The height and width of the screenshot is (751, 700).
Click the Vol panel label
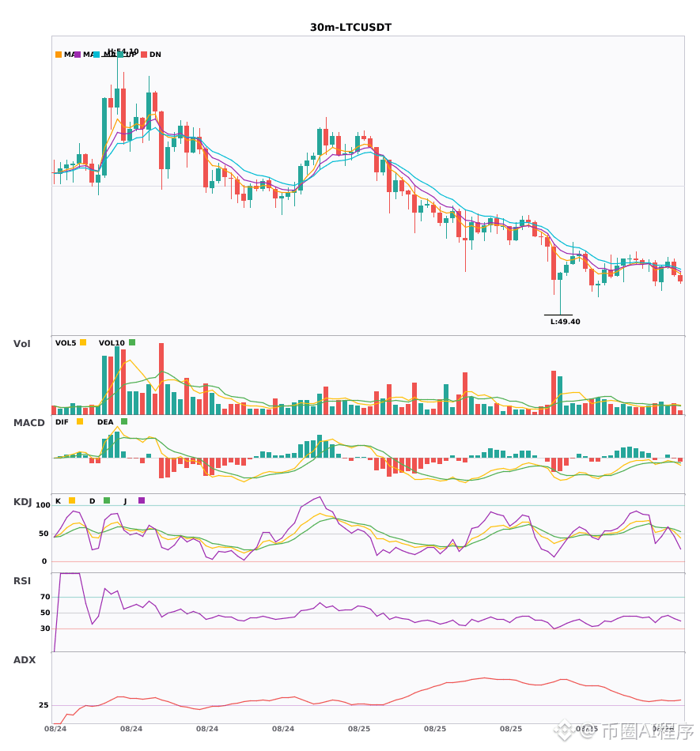pyautogui.click(x=21, y=344)
